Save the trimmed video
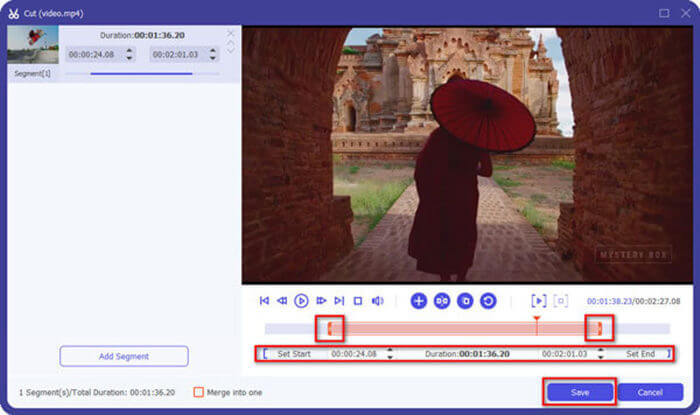This screenshot has height=415, width=700. (579, 392)
